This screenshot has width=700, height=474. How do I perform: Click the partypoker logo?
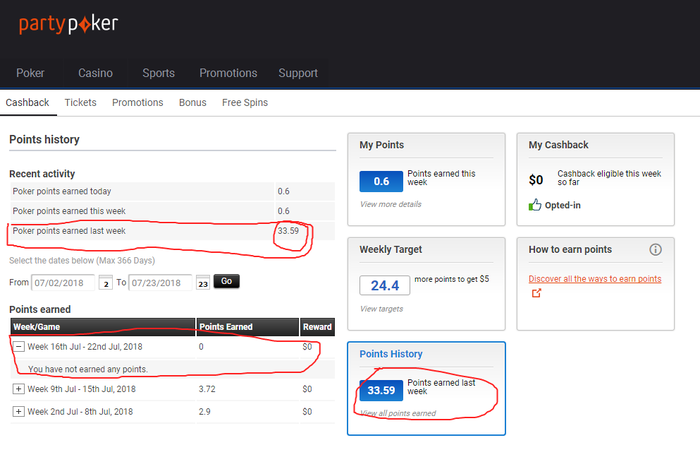coord(68,24)
